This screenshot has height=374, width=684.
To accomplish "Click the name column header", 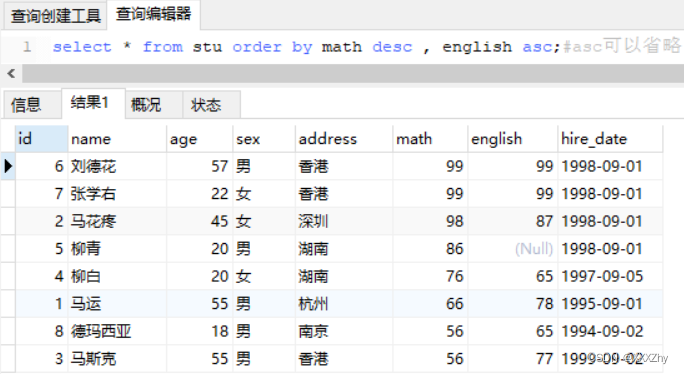I will (x=117, y=139).
